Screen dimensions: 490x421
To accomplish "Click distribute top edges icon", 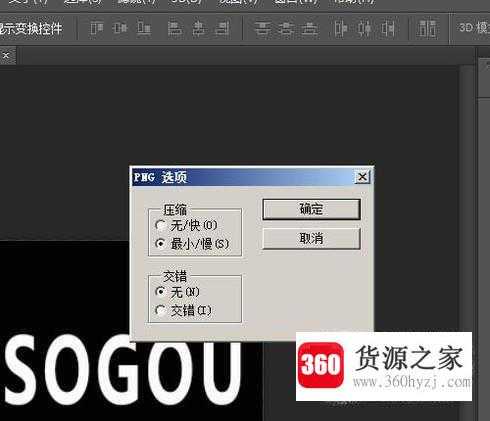I will [262, 28].
